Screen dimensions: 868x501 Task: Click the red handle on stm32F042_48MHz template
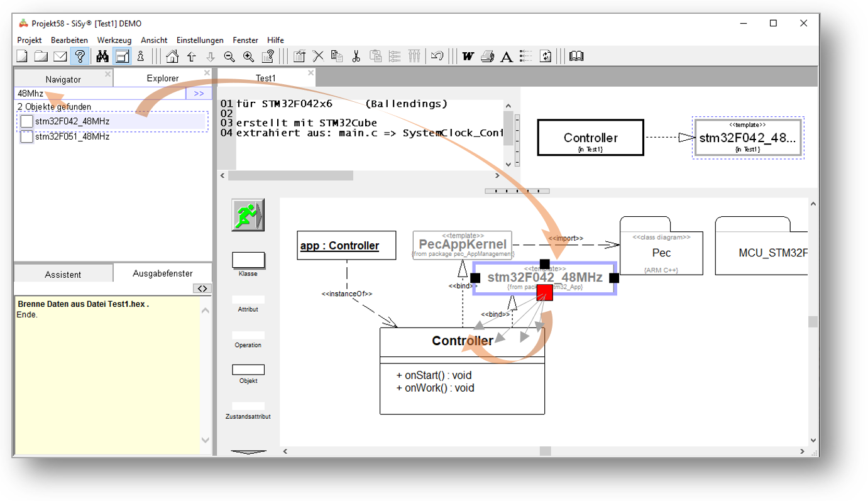click(544, 292)
